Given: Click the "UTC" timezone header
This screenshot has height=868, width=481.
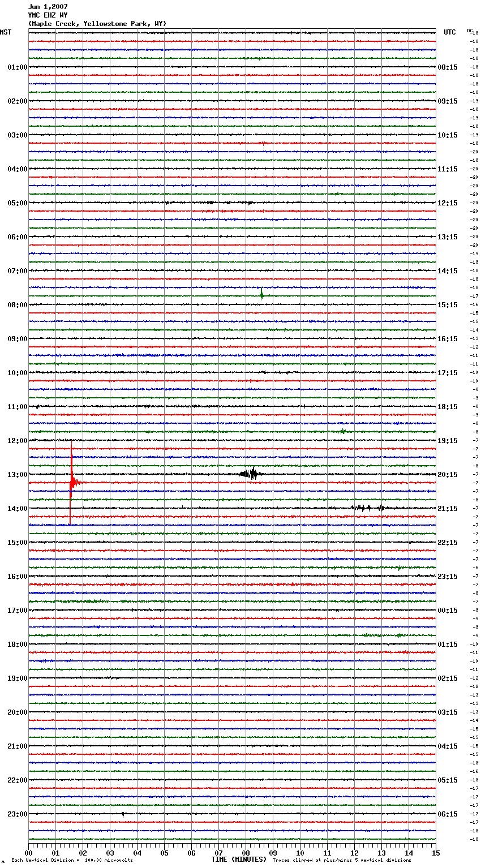Looking at the screenshot, I should pyautogui.click(x=449, y=32).
